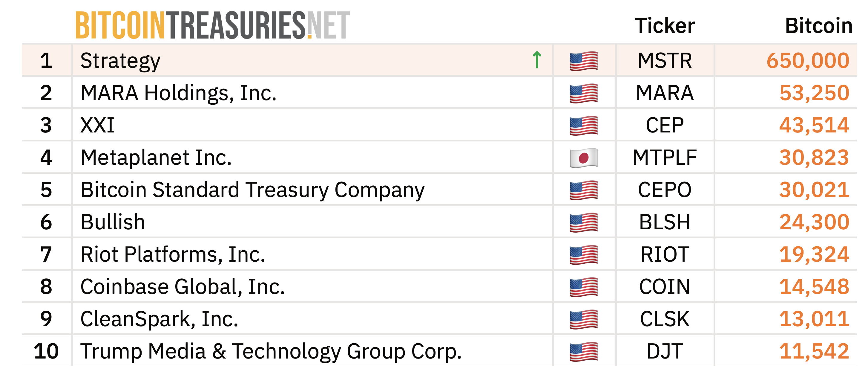Click the US flag beside Coinbase Global

tap(584, 287)
